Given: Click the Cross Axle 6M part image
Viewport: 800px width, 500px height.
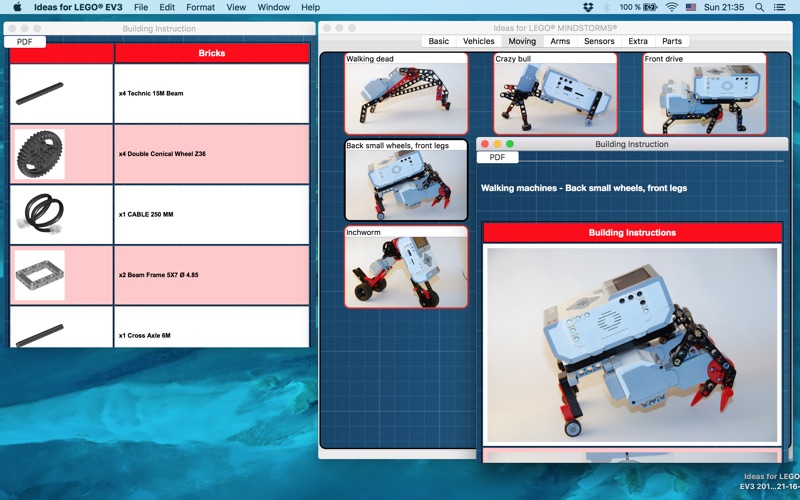Looking at the screenshot, I should coord(40,335).
